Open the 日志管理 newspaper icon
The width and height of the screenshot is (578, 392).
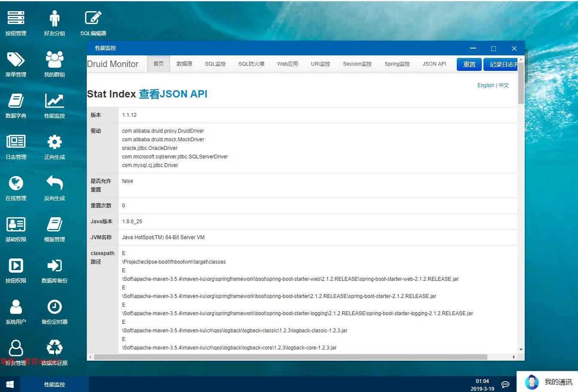pyautogui.click(x=16, y=146)
